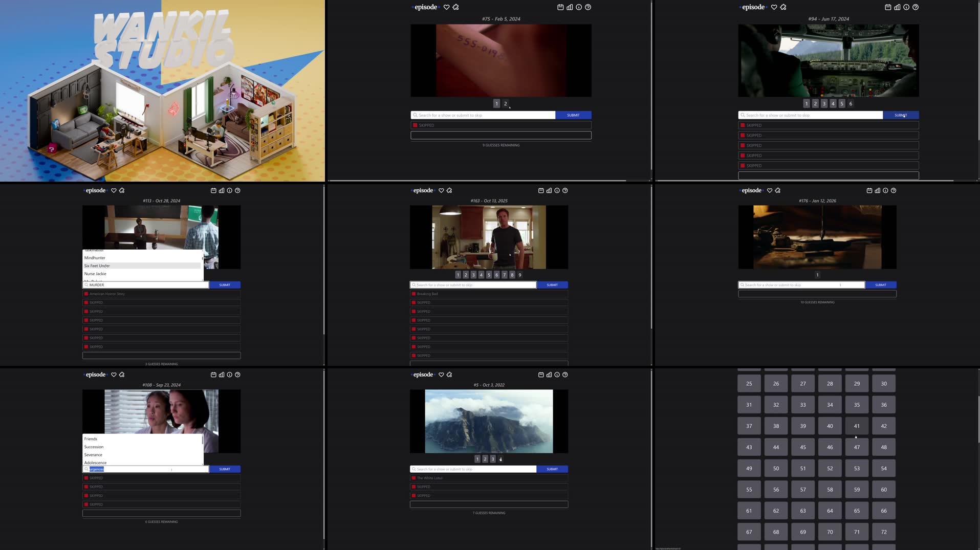Choose 'Severance' in the autocomplete list
The width and height of the screenshot is (980, 550).
93,454
